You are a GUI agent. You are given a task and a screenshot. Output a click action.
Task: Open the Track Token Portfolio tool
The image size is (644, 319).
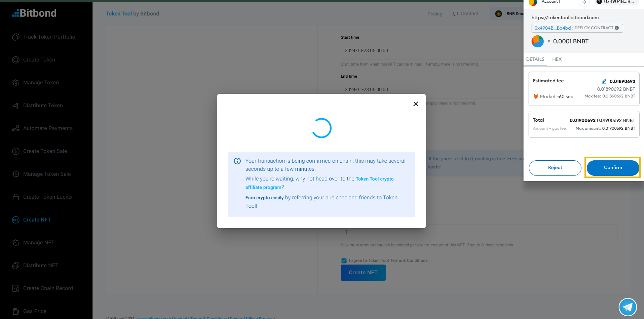[49, 37]
